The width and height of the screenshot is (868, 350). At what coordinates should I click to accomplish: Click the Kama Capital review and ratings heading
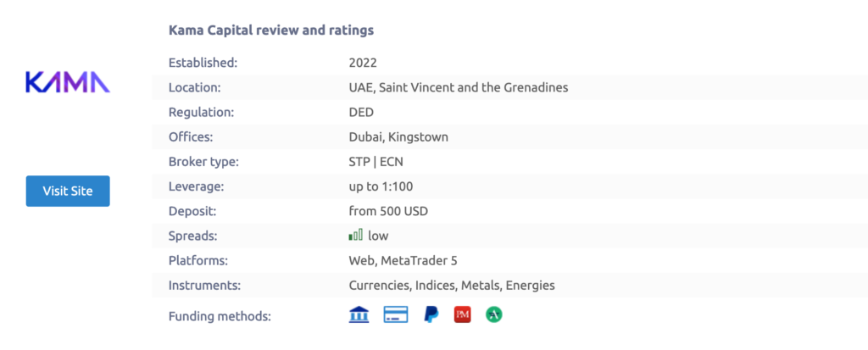[x=271, y=31]
